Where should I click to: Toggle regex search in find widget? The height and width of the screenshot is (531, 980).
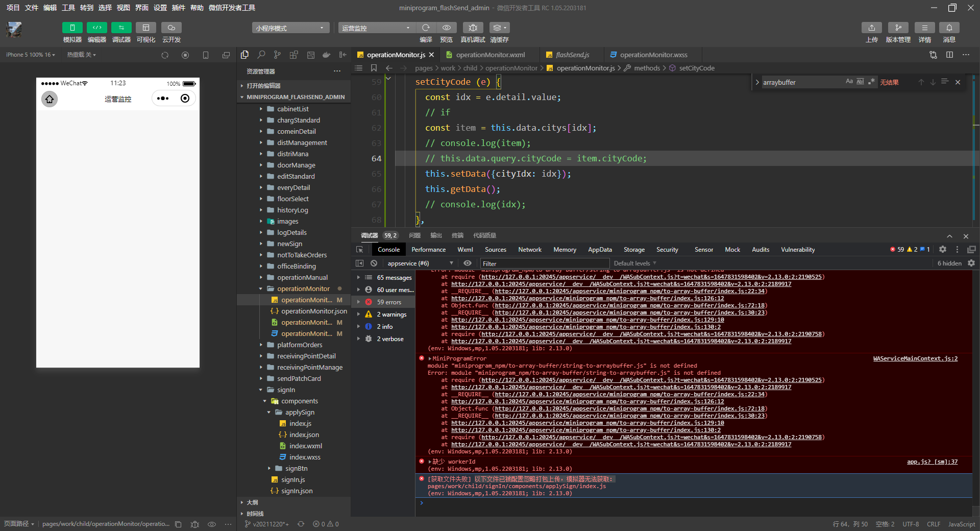point(872,82)
